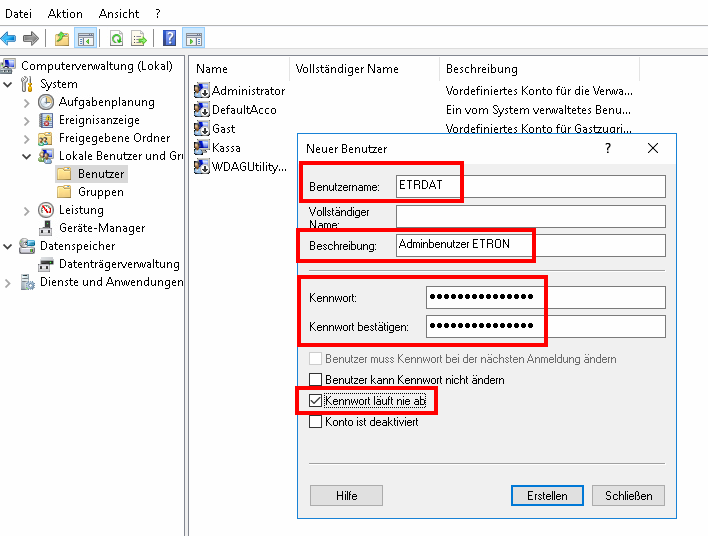The width and height of the screenshot is (708, 536).
Task: Expand Dienste und Anwendungen node
Action: pos(9,282)
